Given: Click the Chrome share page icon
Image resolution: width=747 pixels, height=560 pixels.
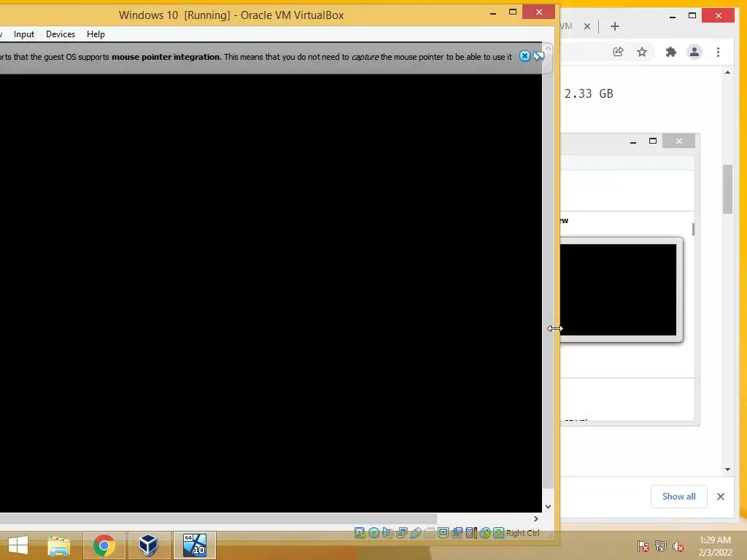Looking at the screenshot, I should [619, 52].
